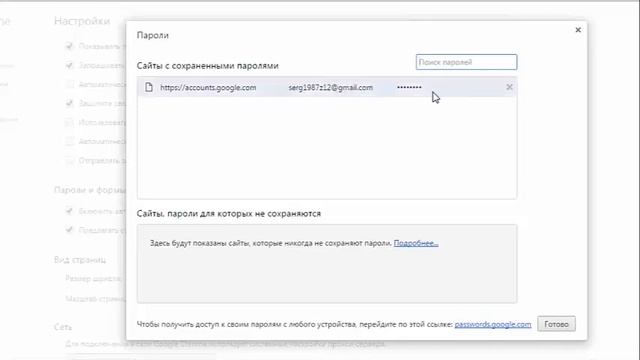This screenshot has height=360, width=640.
Task: Click the Настройки heading in background page
Action: (x=82, y=21)
